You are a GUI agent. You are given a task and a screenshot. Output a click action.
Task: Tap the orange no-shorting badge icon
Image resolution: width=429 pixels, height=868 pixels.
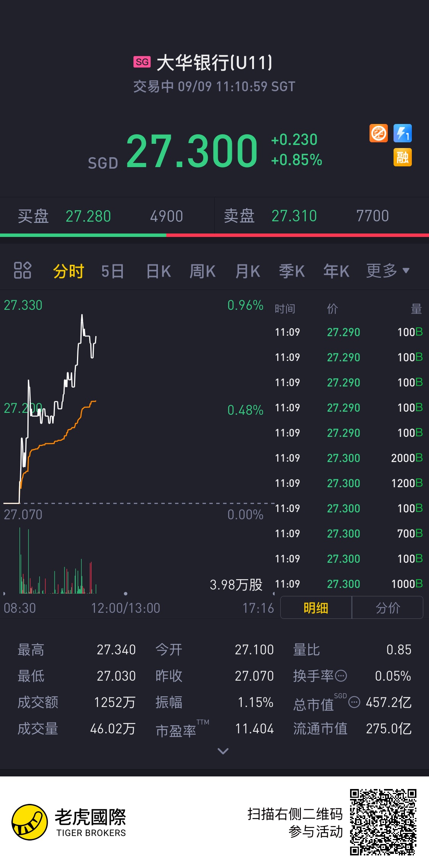(x=379, y=134)
